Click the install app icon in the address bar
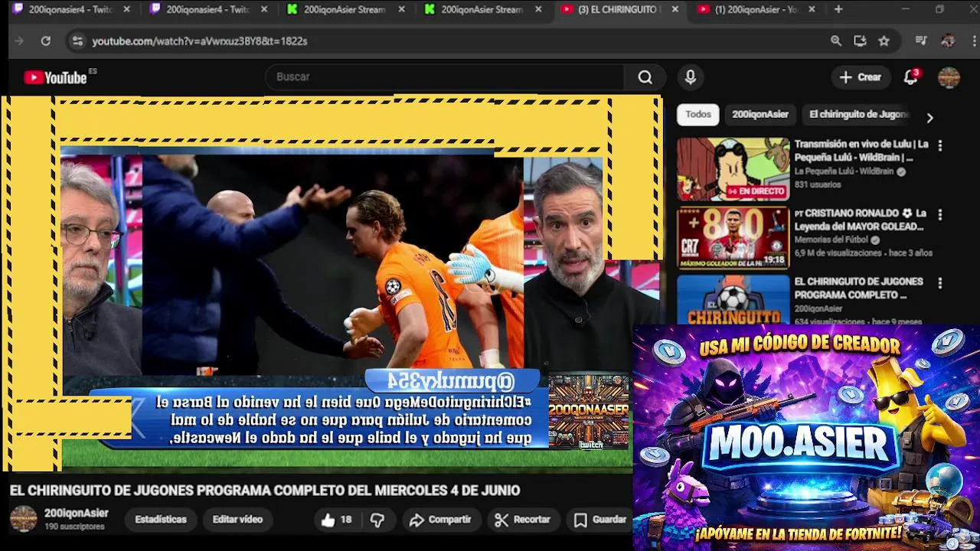The height and width of the screenshot is (551, 980). (x=860, y=41)
